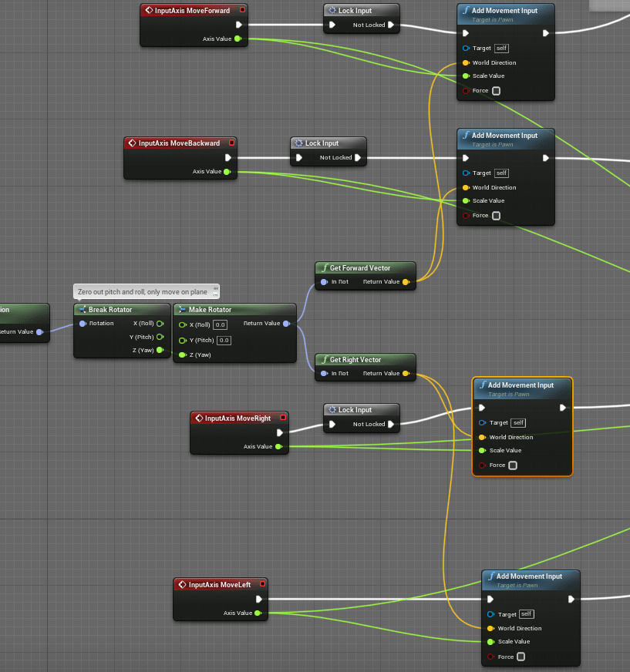Screen dimensions: 630x672
Task: Click the X (Roll) value field in Make Rotator
Action: tap(220, 325)
